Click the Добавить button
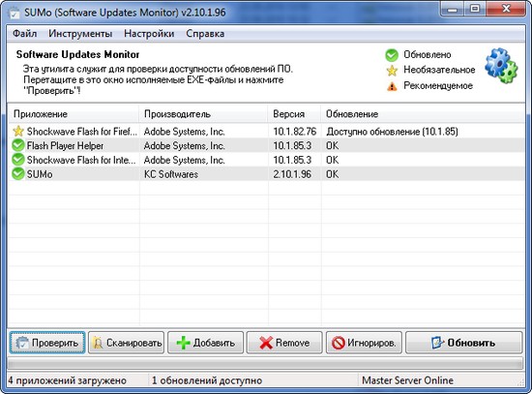This screenshot has width=532, height=394. pos(206,343)
